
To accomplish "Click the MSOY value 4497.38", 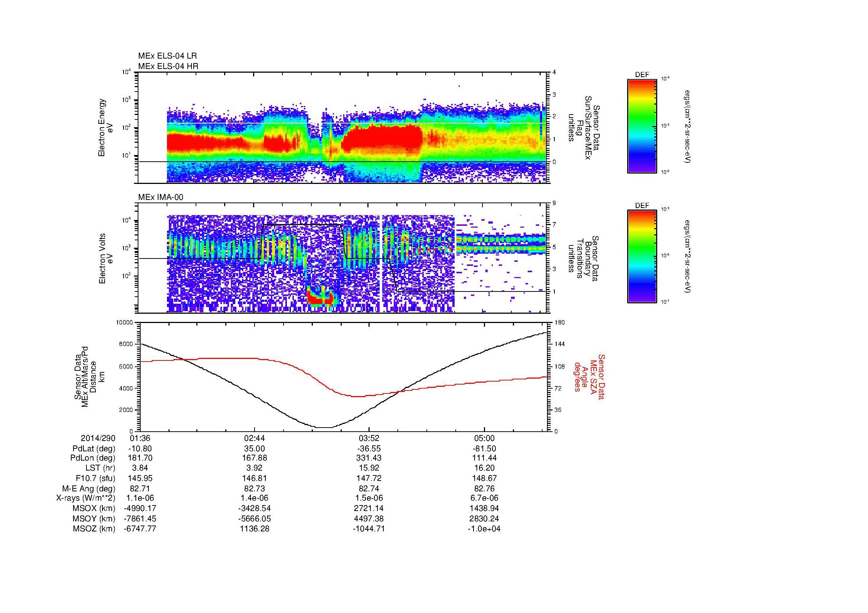I will (x=369, y=518).
